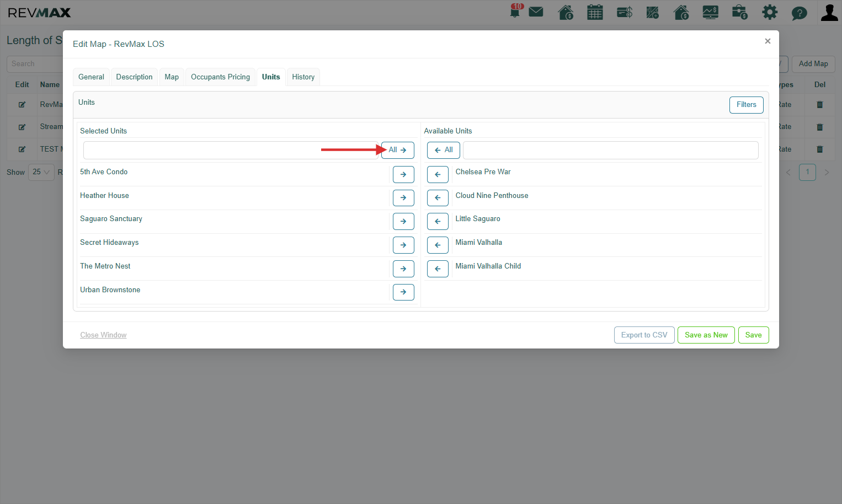Click the Add Map button in background page
Image resolution: width=842 pixels, height=504 pixels.
pos(813,64)
